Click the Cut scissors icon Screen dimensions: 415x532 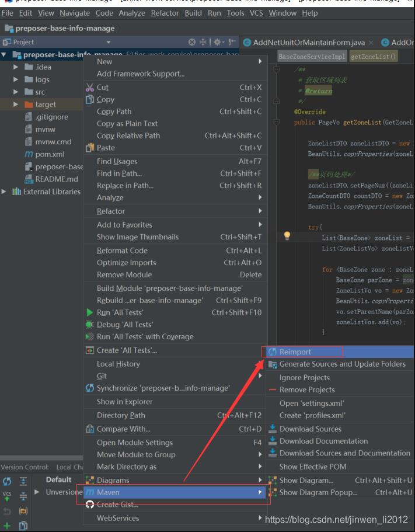(x=89, y=88)
